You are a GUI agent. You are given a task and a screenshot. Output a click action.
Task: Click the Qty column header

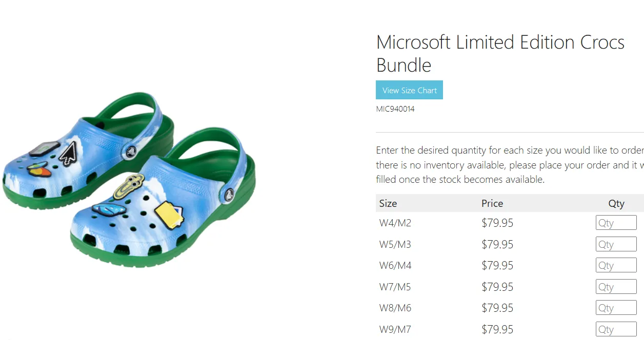[x=616, y=203]
